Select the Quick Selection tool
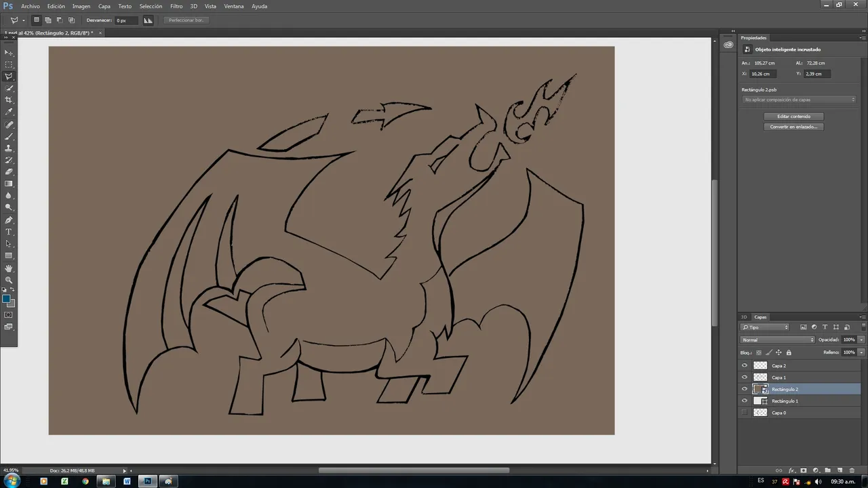Viewport: 868px width, 488px height. [x=9, y=88]
